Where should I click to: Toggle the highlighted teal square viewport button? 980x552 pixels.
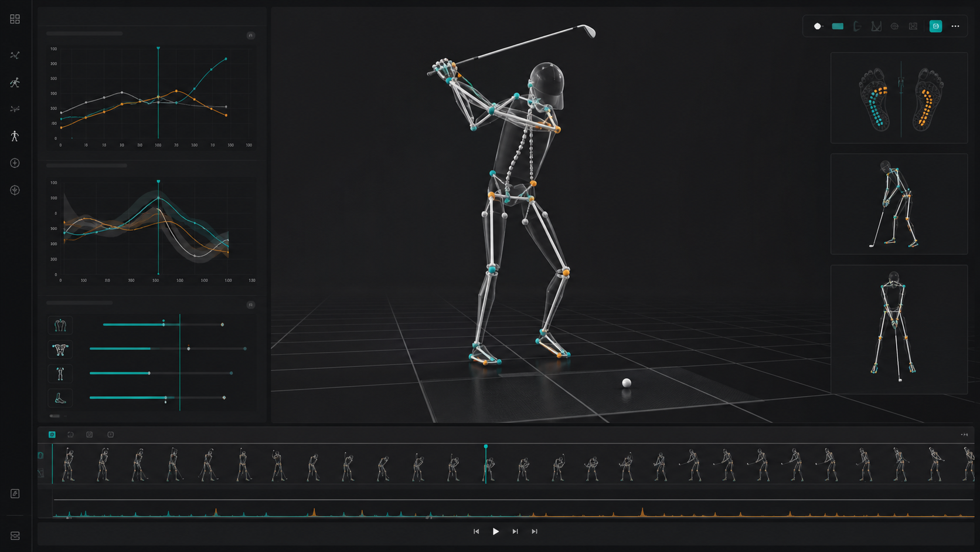pos(935,26)
